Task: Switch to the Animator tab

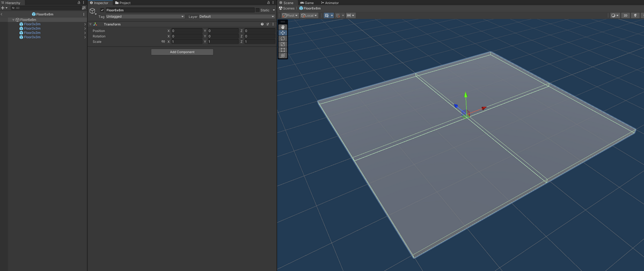Action: [330, 3]
